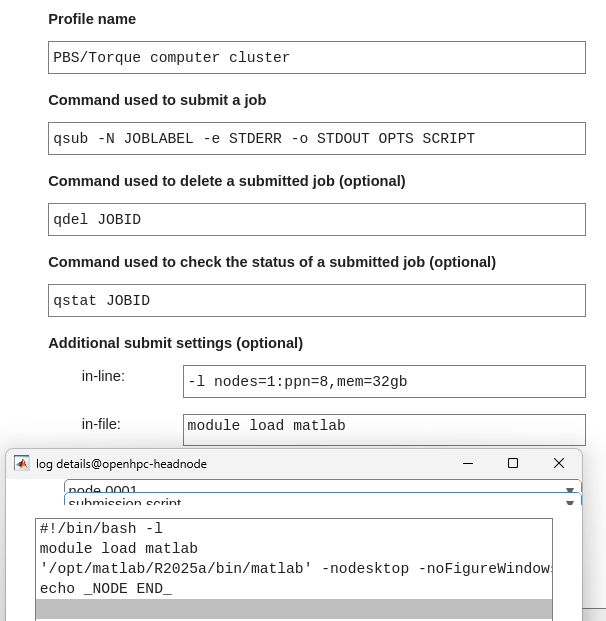
Task: Click 'module load matlab' line in log script
Action: click(119, 548)
